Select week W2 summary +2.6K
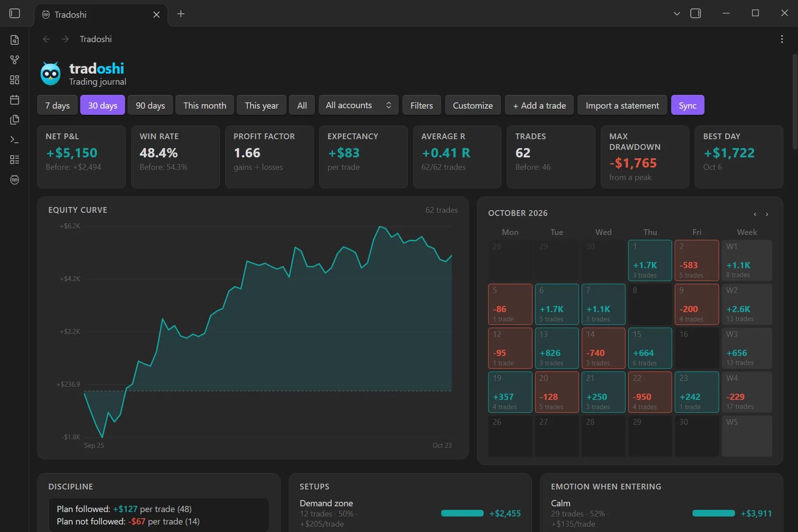This screenshot has height=532, width=798. click(747, 305)
